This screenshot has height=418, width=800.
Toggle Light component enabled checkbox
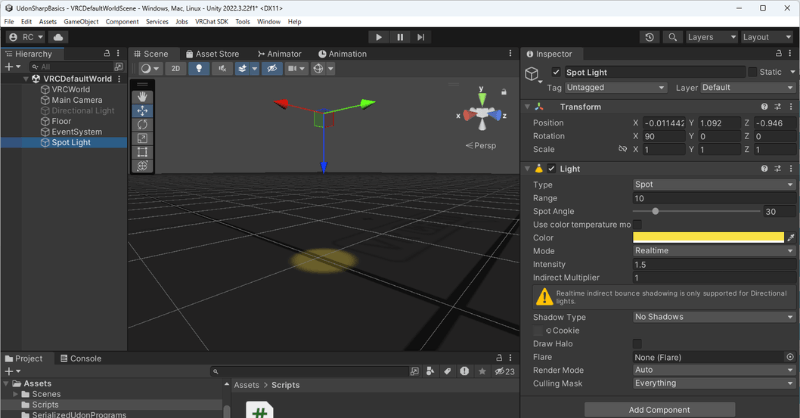point(551,169)
